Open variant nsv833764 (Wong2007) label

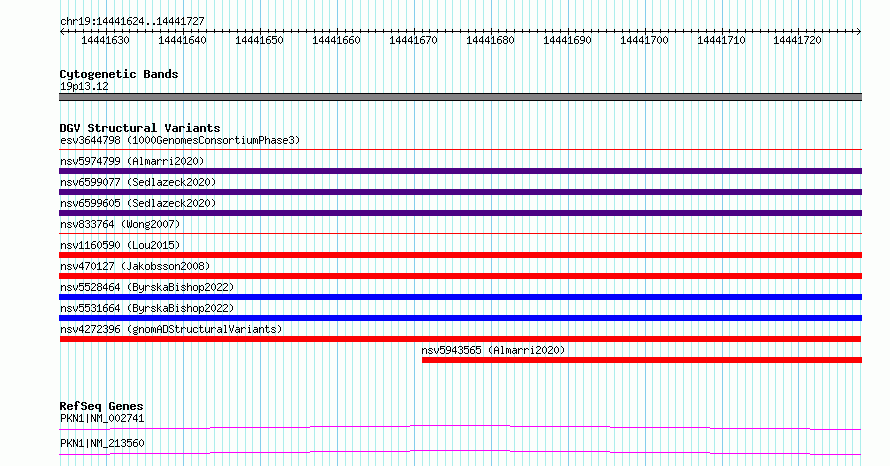(120, 224)
